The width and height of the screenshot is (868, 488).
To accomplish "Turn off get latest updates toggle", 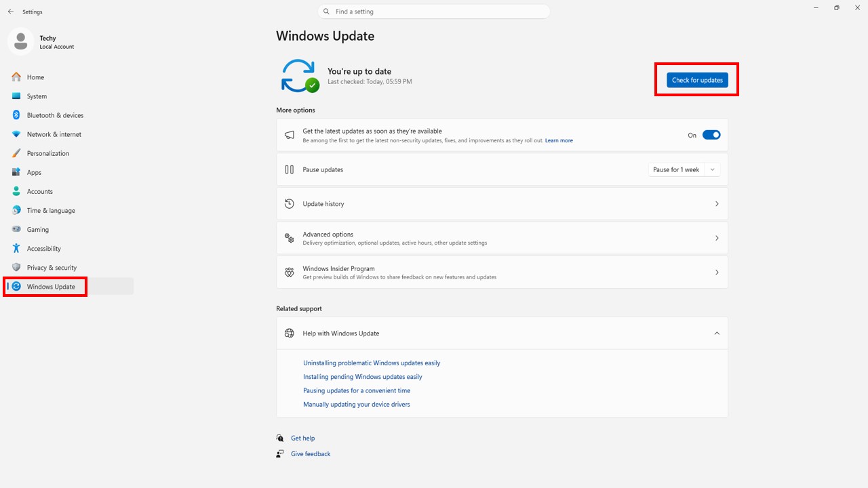I will [711, 135].
